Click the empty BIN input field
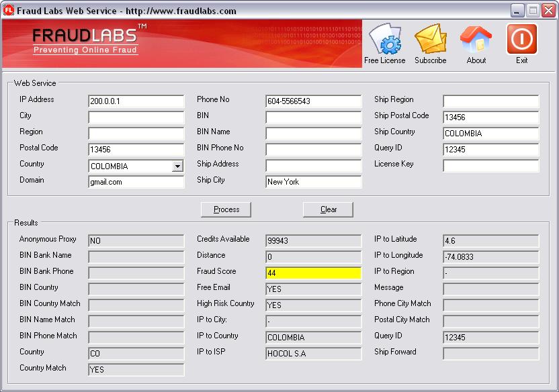The image size is (559, 392). (x=313, y=117)
